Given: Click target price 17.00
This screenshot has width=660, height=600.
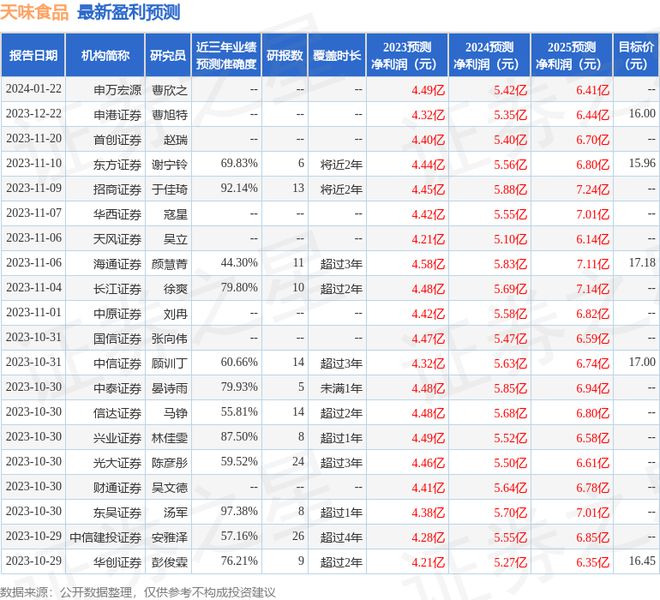Looking at the screenshot, I should [642, 362].
